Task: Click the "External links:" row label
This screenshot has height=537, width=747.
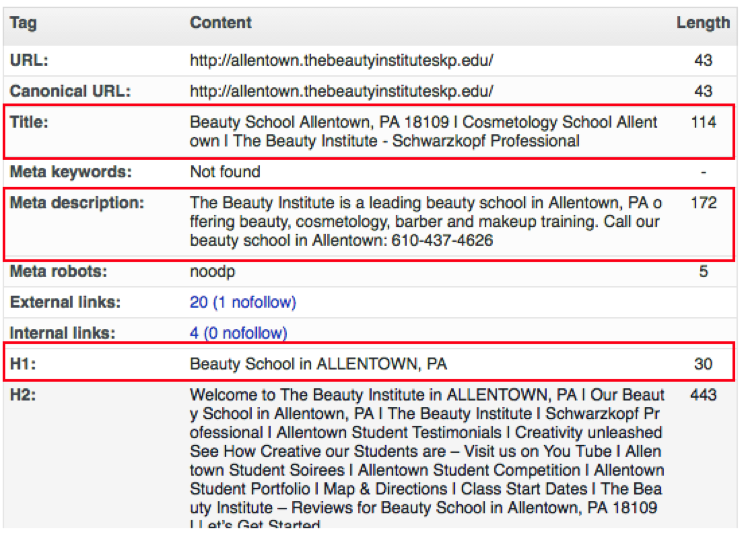Action: [x=65, y=302]
